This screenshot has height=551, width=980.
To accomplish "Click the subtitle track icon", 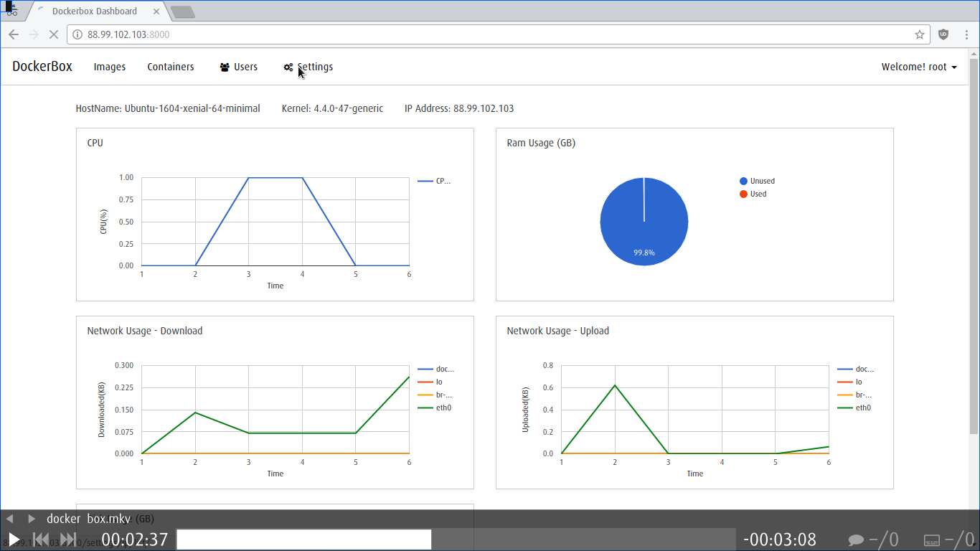I will (932, 540).
